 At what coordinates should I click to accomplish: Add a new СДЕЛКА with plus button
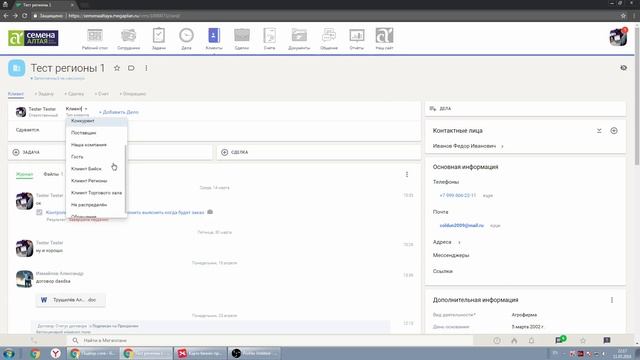pyautogui.click(x=224, y=152)
